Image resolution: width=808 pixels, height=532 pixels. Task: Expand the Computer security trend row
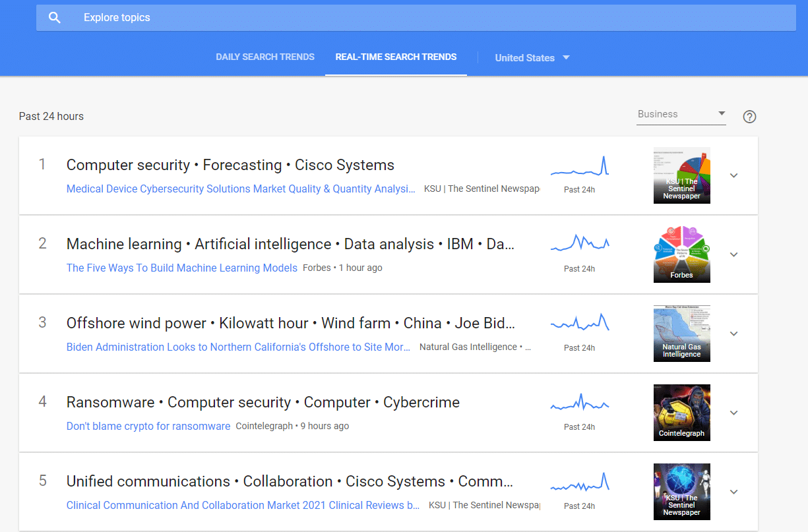pos(733,175)
